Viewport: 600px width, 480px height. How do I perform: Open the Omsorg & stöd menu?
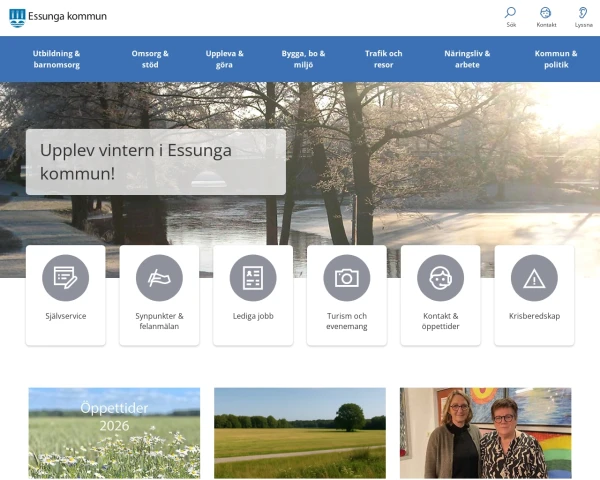150,59
